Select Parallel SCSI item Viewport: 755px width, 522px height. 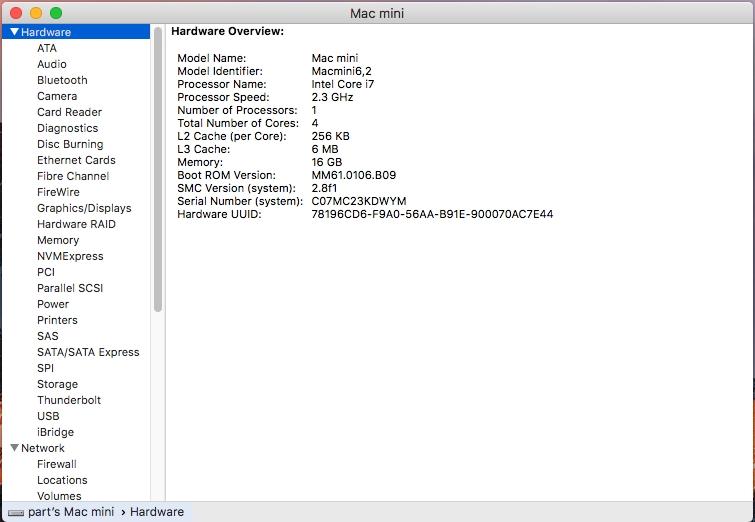click(70, 288)
